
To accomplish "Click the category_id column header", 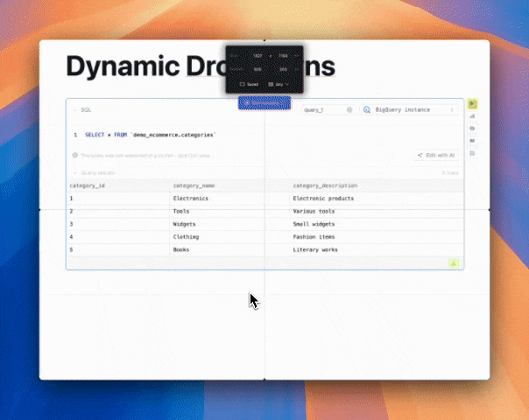I will pyautogui.click(x=87, y=185).
